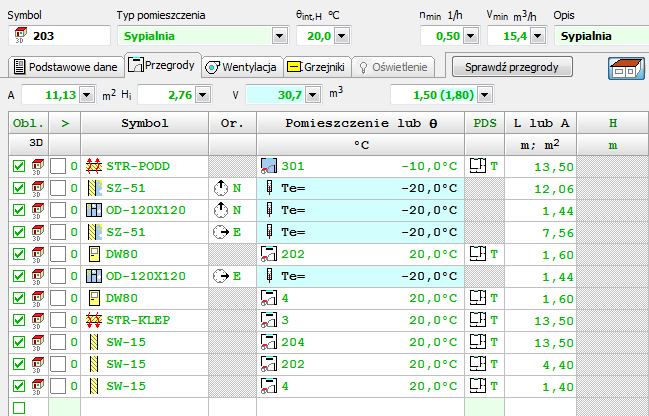This screenshot has height=416, width=649.
Task: Uncheck the Obl. checkbox for north SZ-51
Action: [19, 188]
